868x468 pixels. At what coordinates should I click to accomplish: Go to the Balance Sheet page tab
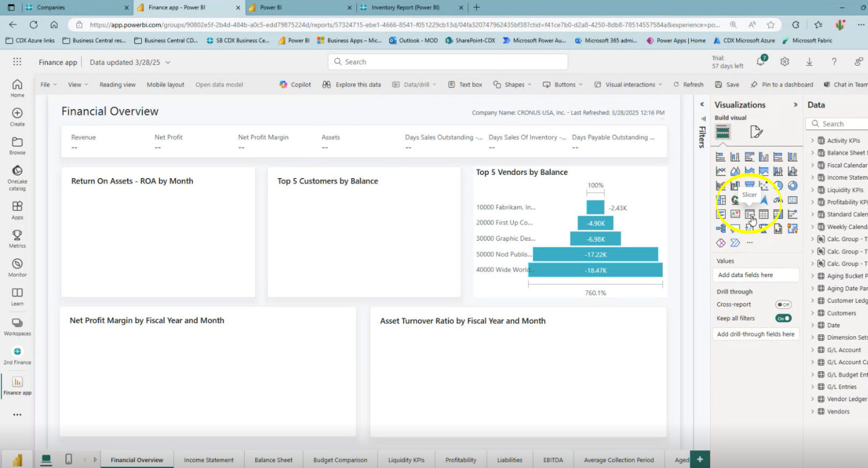point(273,460)
